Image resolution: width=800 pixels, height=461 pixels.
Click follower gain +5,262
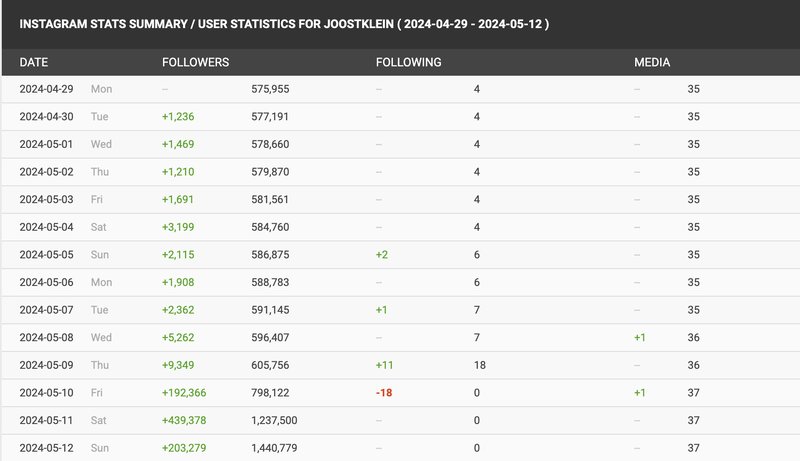[178, 337]
